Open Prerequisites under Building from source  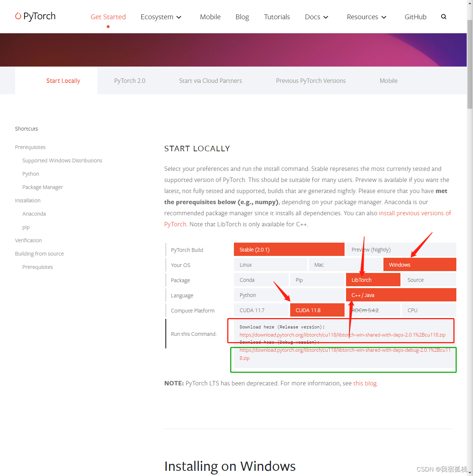[38, 267]
